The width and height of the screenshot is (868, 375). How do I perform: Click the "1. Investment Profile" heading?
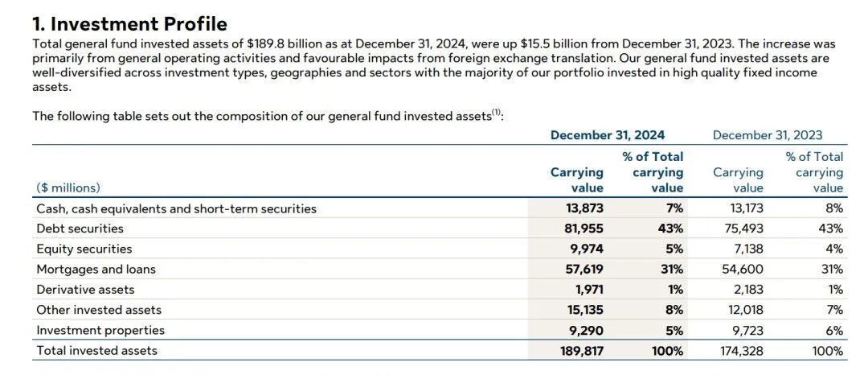[x=129, y=24]
